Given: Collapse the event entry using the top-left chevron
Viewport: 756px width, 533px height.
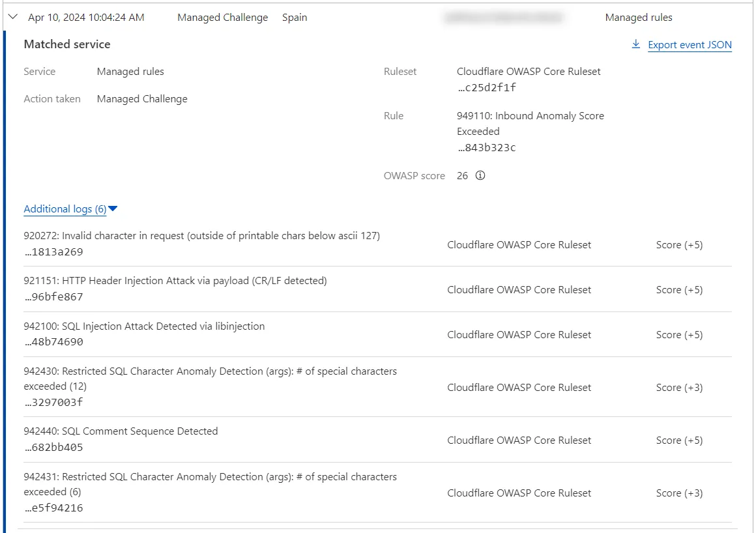Looking at the screenshot, I should tap(12, 17).
